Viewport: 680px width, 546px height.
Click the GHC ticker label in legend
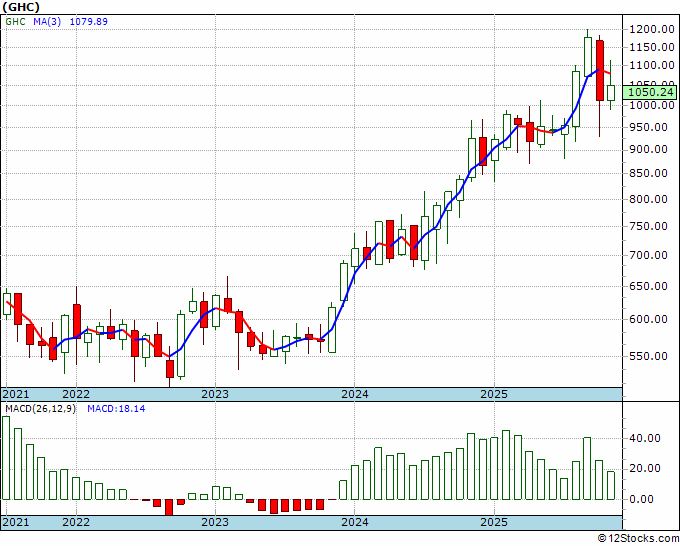[x=16, y=21]
